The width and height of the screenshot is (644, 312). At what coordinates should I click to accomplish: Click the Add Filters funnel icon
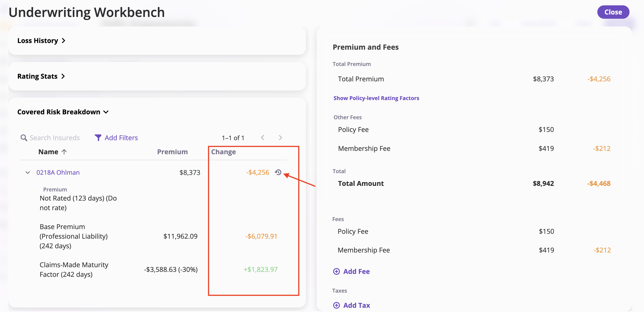pyautogui.click(x=98, y=138)
